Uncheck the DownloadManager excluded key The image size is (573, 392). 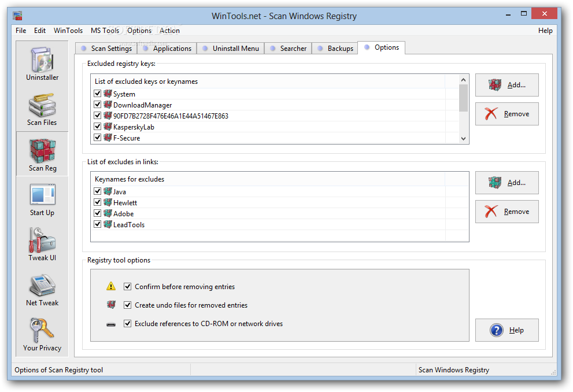[x=98, y=105]
